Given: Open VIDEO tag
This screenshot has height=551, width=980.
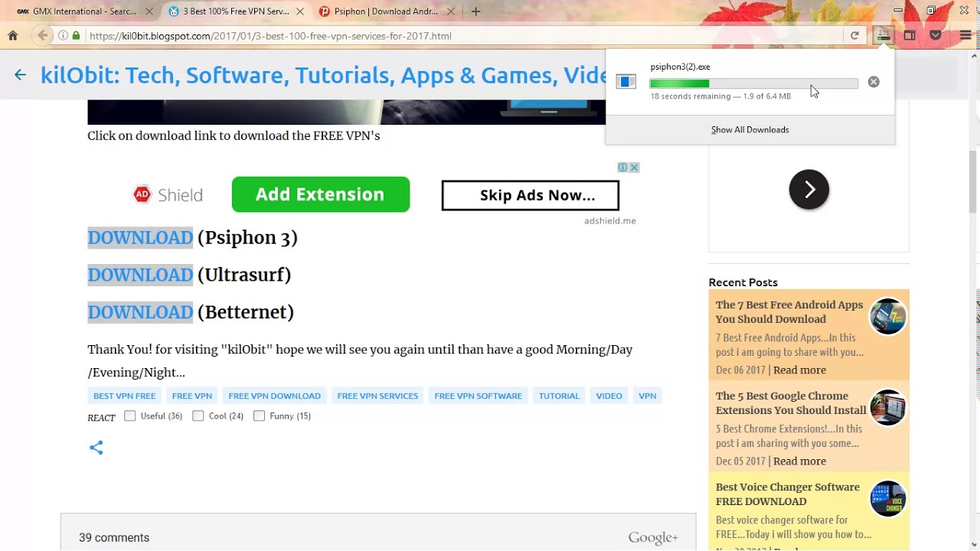Looking at the screenshot, I should pos(609,396).
